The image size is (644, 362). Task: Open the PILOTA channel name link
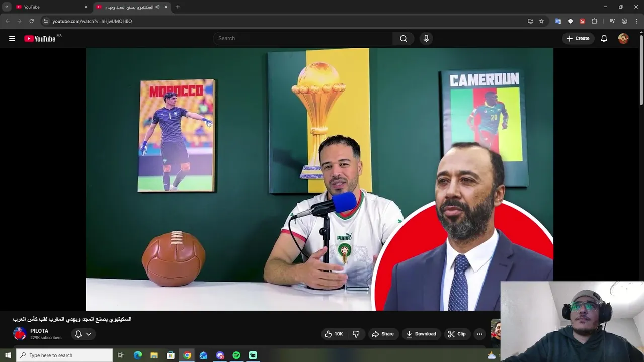point(39,331)
